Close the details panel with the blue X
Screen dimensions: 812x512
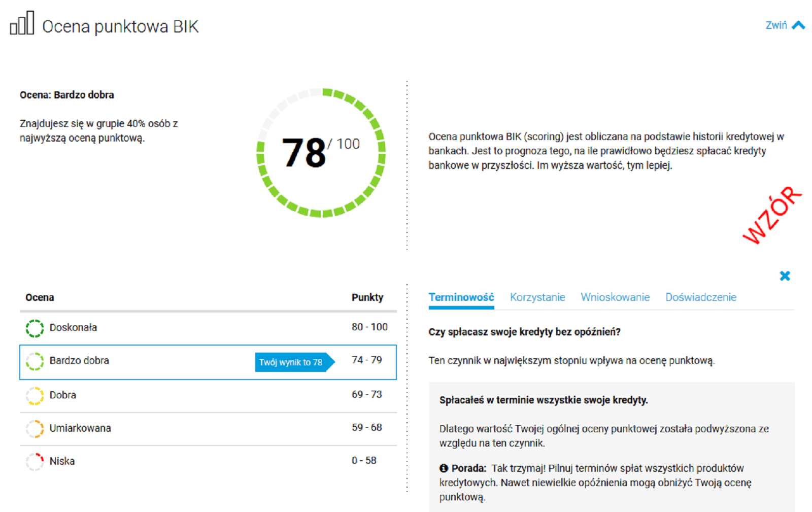(785, 276)
